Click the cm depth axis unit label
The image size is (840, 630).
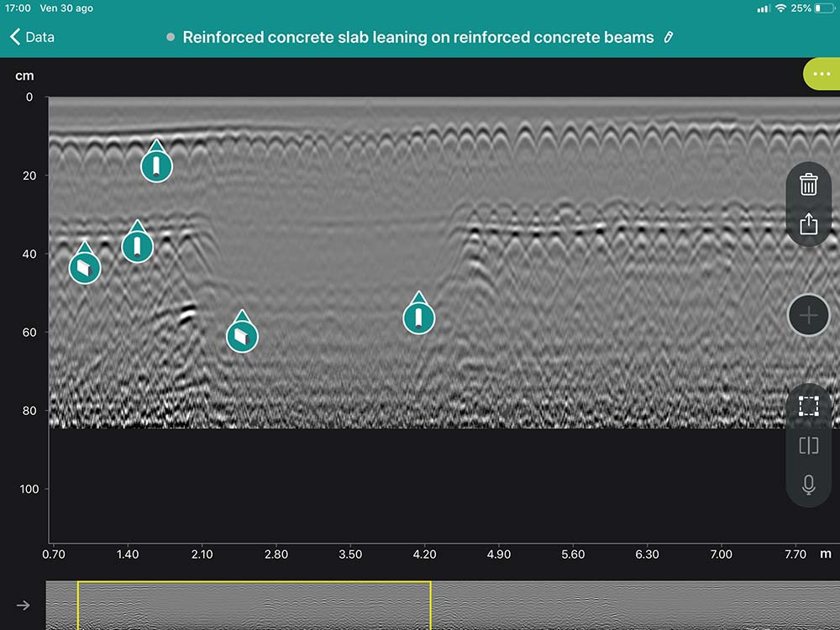[24, 76]
